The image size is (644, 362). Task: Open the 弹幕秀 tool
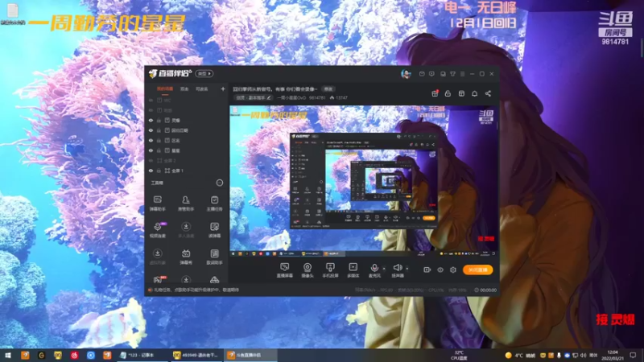tap(186, 257)
